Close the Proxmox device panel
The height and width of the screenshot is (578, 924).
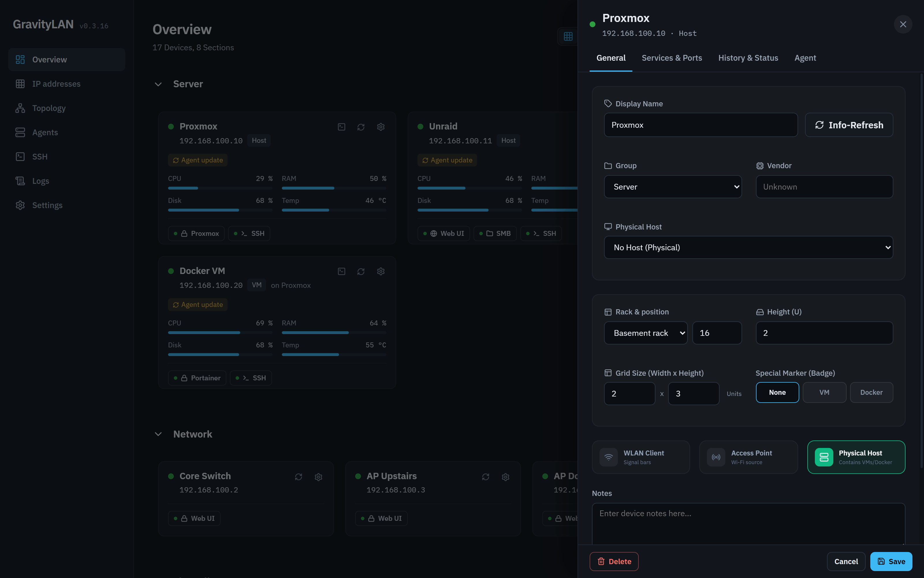click(903, 25)
